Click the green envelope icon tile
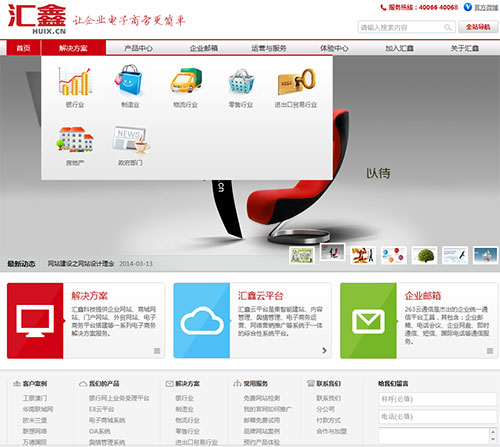Screen dimensions: 500x447 (x=368, y=321)
